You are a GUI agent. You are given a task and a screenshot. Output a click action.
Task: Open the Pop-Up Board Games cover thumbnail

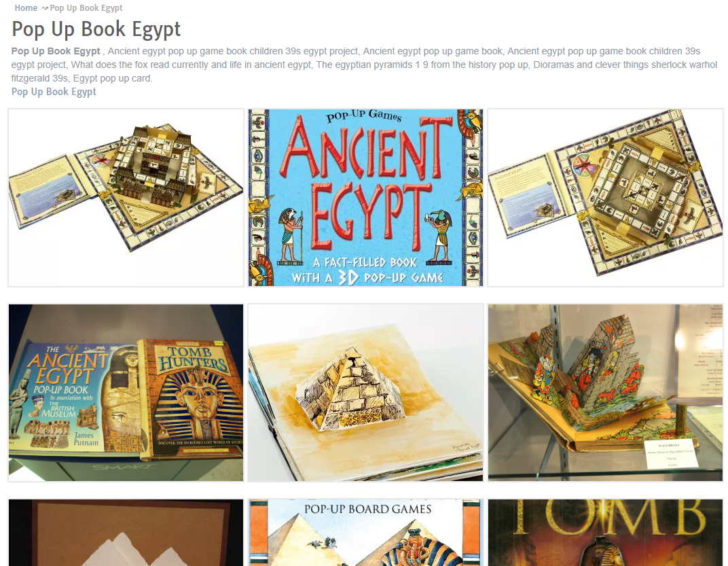tap(365, 533)
